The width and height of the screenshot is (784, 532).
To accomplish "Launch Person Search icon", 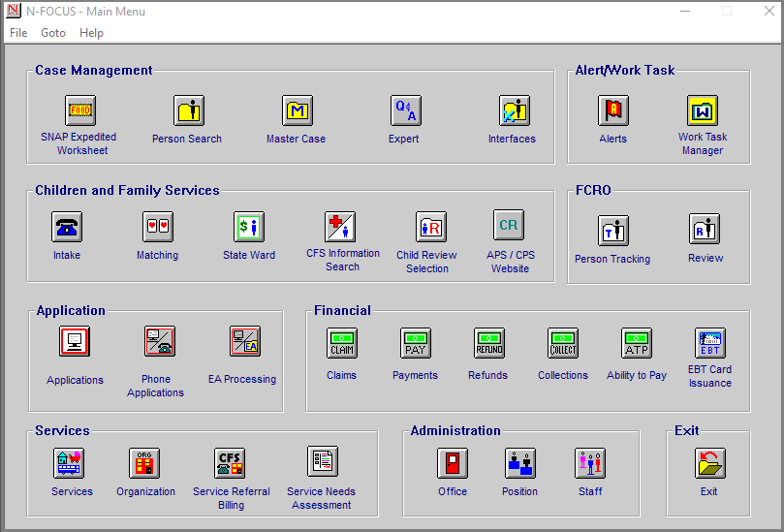I will pyautogui.click(x=189, y=110).
